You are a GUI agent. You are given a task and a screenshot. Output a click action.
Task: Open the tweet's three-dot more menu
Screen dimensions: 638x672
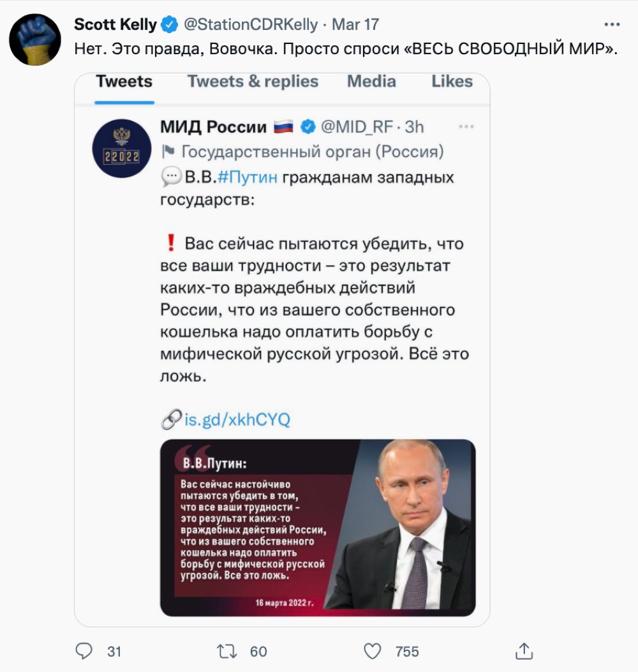click(x=611, y=24)
